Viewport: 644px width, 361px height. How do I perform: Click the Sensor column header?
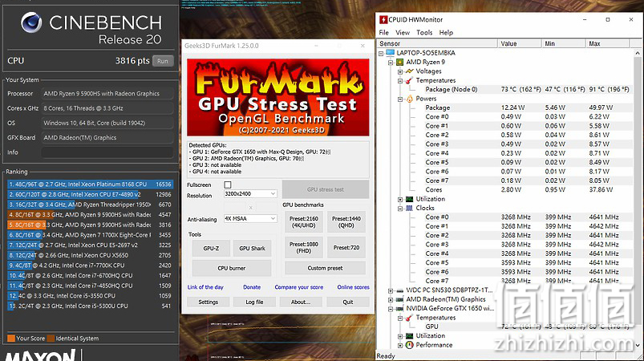437,43
